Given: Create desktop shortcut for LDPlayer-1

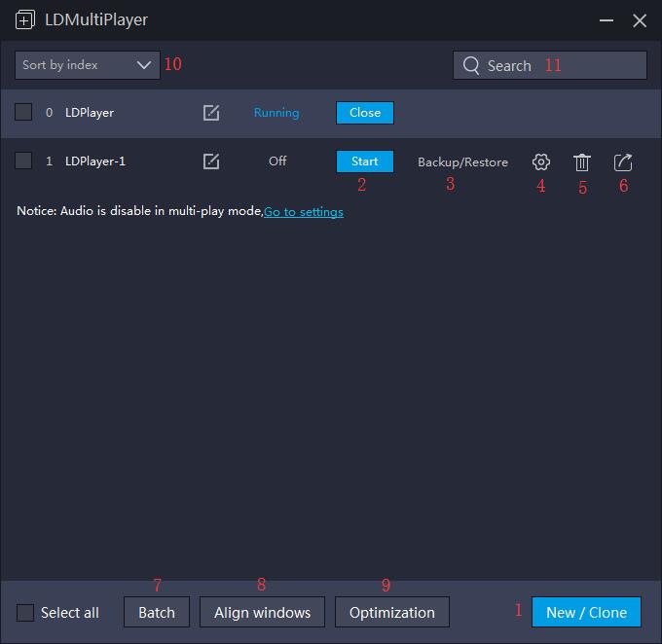Looking at the screenshot, I should (623, 162).
